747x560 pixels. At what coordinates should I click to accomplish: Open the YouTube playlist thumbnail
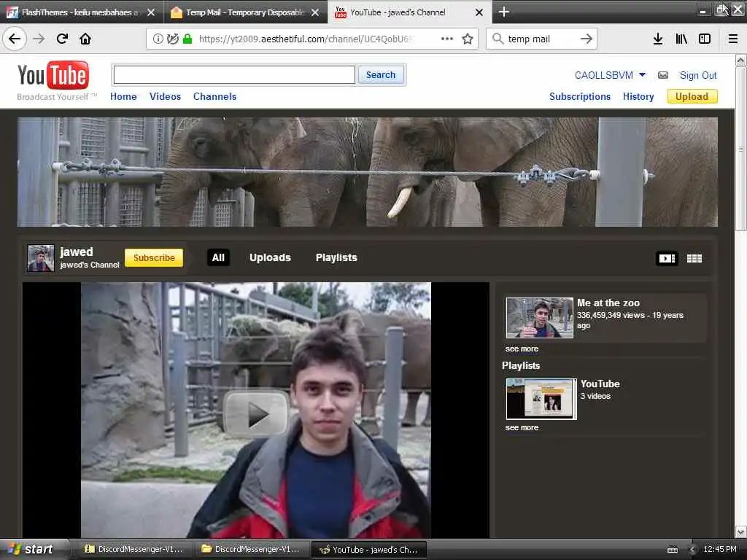pyautogui.click(x=541, y=399)
